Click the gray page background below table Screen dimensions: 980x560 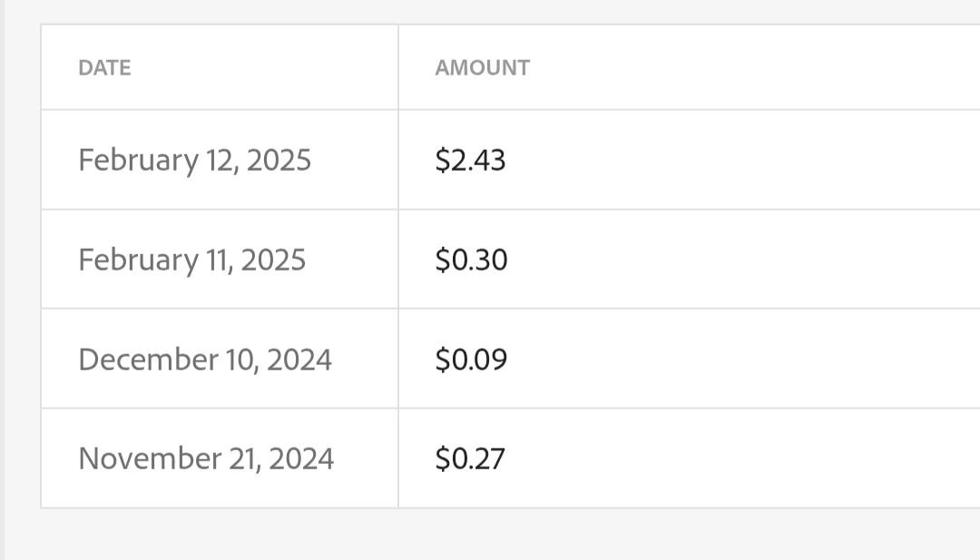[x=490, y=535]
